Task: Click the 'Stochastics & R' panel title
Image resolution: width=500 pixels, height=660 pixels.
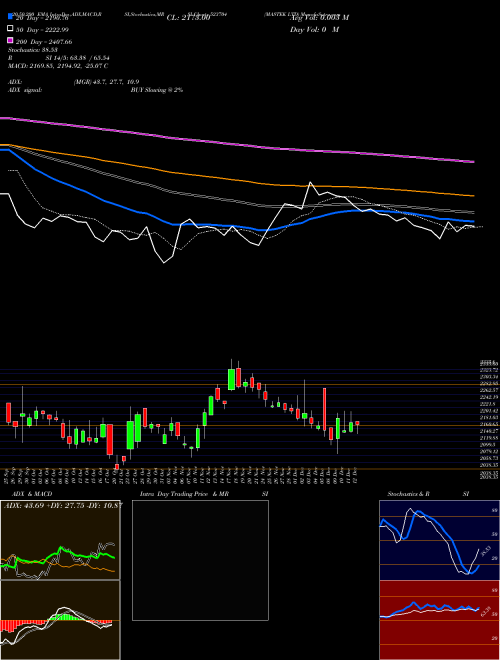Action: 408,494
